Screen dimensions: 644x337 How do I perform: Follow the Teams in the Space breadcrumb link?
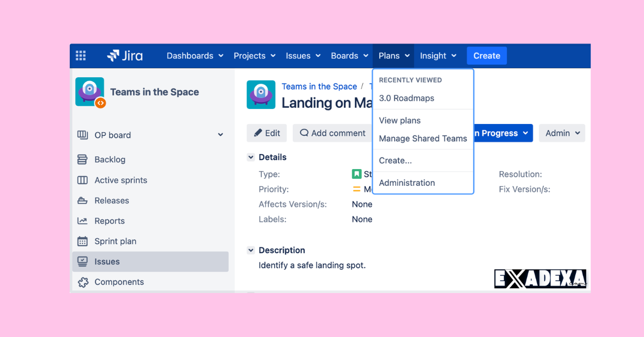319,86
